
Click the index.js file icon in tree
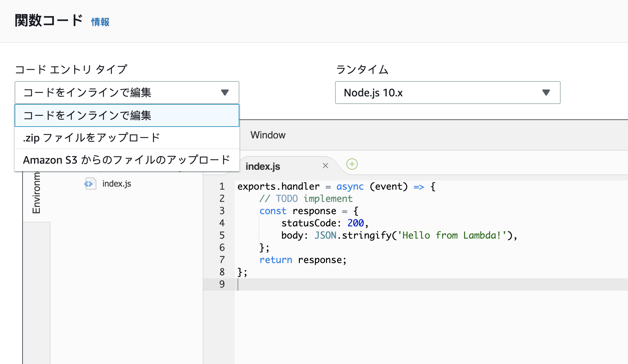[90, 184]
